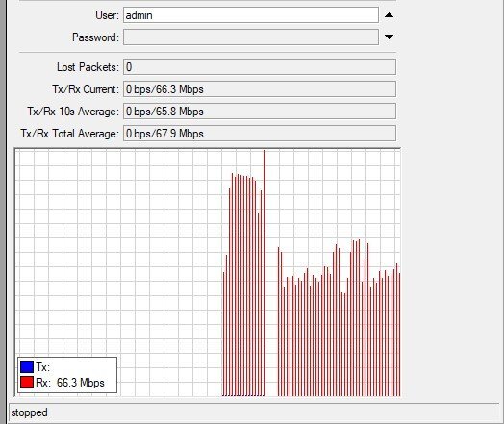Click the Password: label
The image size is (504, 424).
click(95, 37)
